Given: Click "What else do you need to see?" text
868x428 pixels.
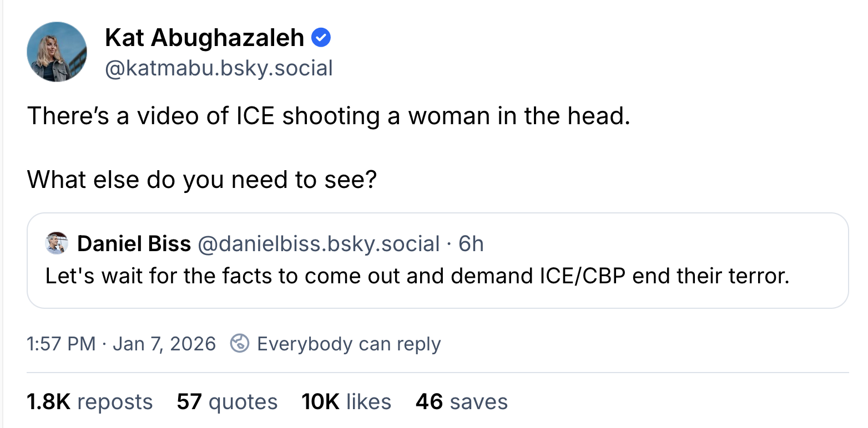Looking at the screenshot, I should tap(201, 180).
